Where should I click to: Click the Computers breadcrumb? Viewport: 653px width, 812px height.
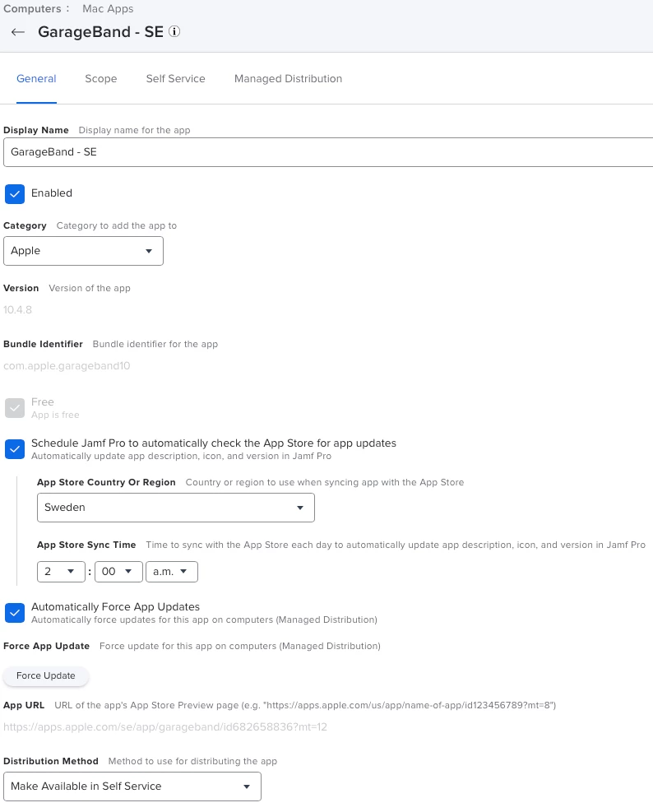point(32,9)
